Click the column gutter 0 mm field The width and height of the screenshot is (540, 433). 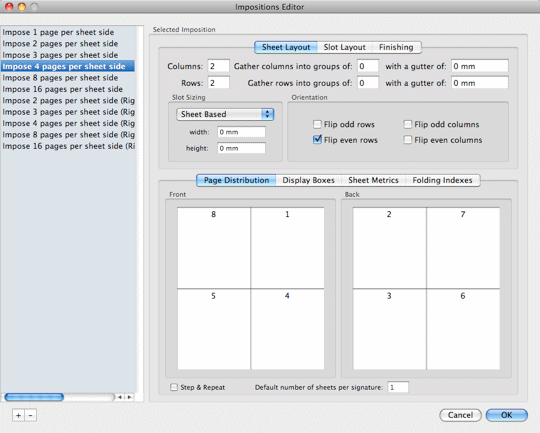click(x=480, y=66)
